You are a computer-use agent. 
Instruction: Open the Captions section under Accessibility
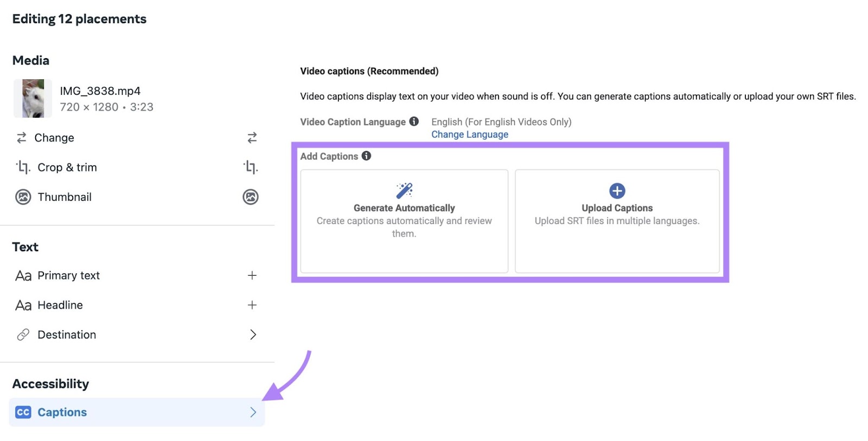coord(62,412)
